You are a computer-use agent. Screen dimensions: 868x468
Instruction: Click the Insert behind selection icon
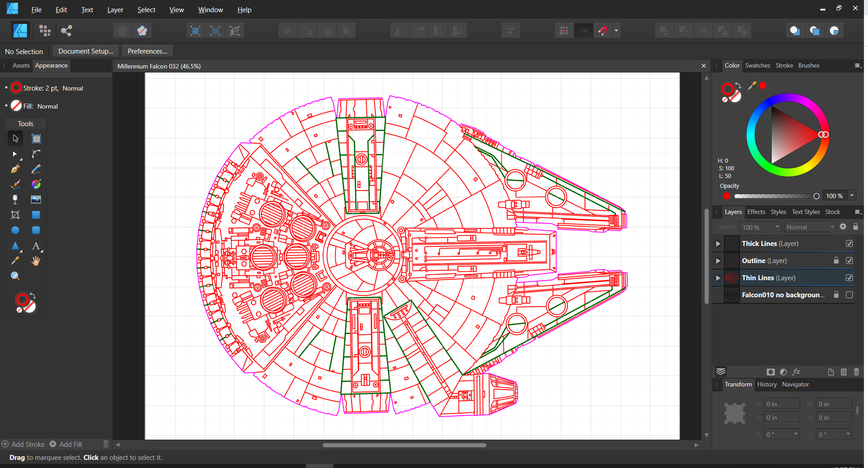click(795, 31)
